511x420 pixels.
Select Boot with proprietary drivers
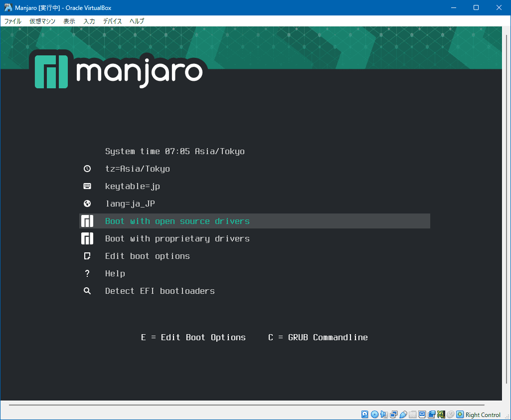(x=177, y=239)
